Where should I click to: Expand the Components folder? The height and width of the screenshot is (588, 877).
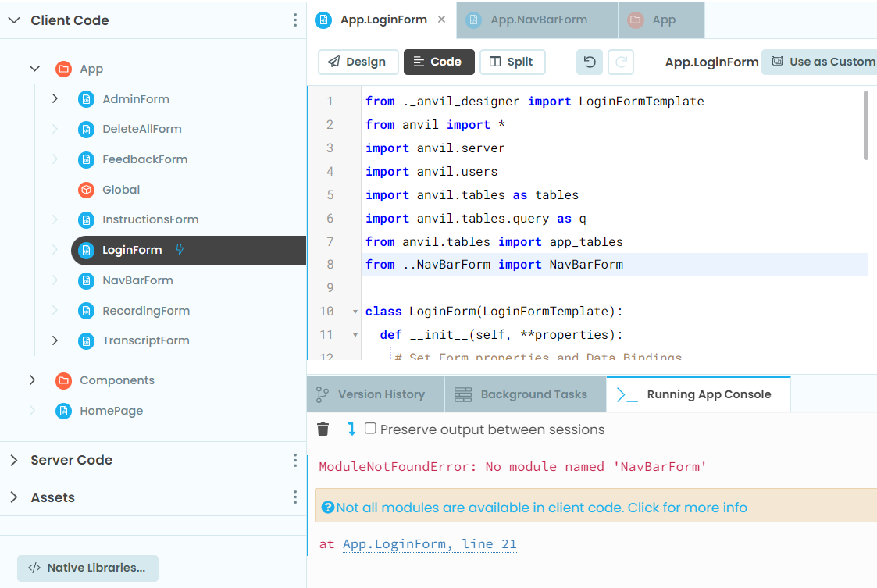tap(33, 380)
